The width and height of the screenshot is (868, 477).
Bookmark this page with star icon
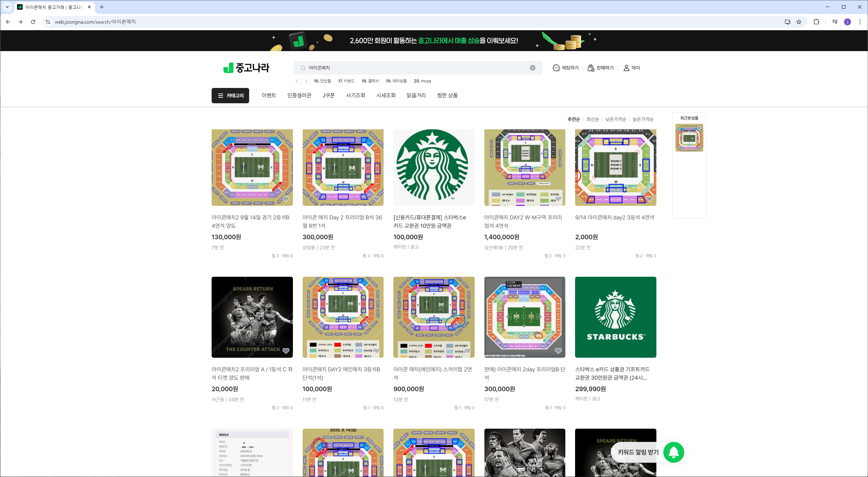pyautogui.click(x=799, y=22)
